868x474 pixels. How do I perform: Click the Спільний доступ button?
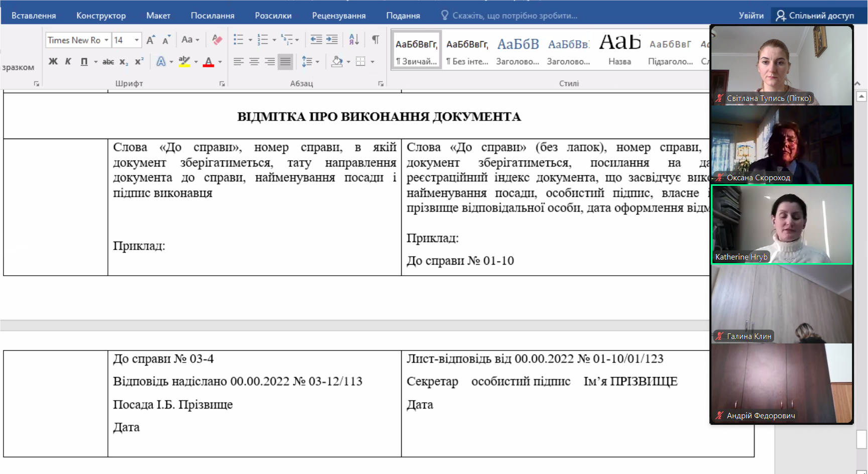pyautogui.click(x=815, y=16)
